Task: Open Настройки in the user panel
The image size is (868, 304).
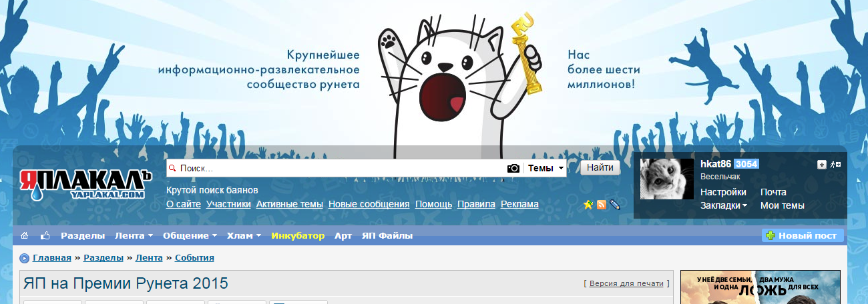Action: pos(723,192)
